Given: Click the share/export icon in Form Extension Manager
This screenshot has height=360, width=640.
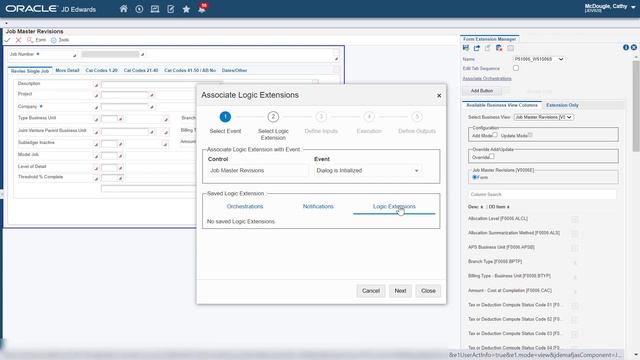Looking at the screenshot, I should [477, 48].
